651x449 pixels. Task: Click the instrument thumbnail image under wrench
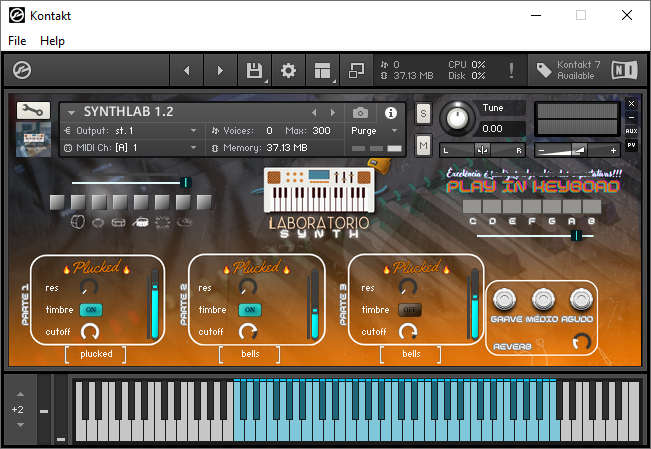pos(33,139)
